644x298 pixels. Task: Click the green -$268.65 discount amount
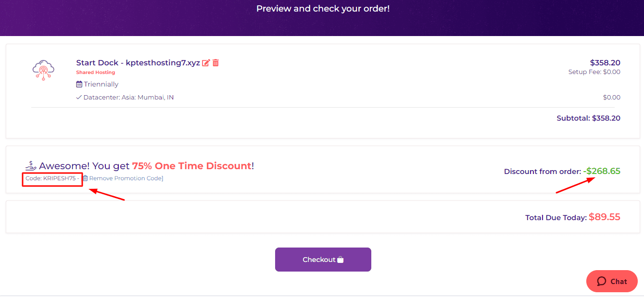coord(602,171)
